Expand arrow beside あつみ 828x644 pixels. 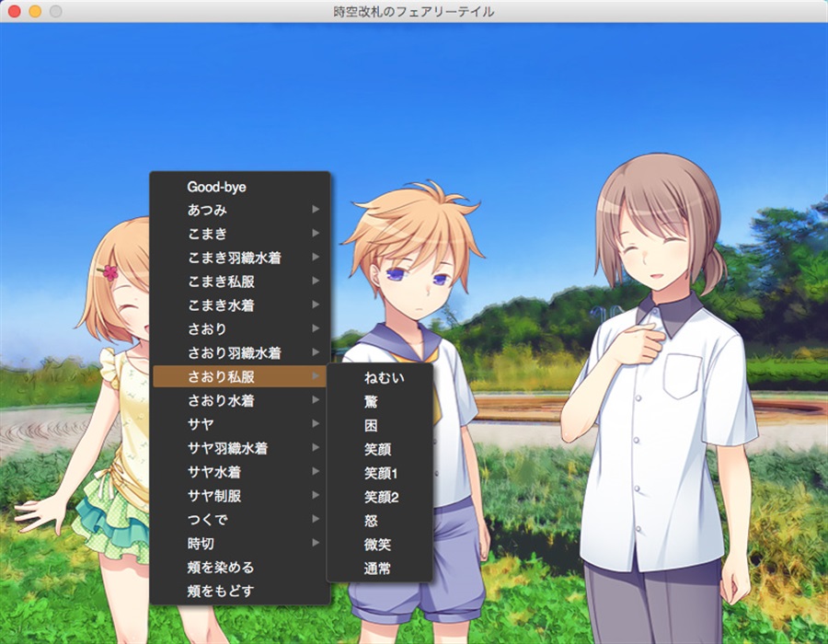(x=316, y=209)
